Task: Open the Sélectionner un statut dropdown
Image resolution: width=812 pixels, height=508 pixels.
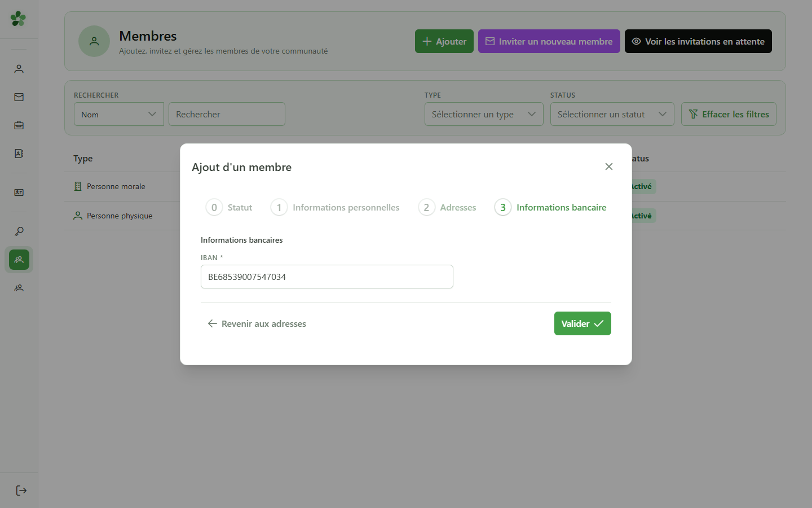Action: pos(612,114)
